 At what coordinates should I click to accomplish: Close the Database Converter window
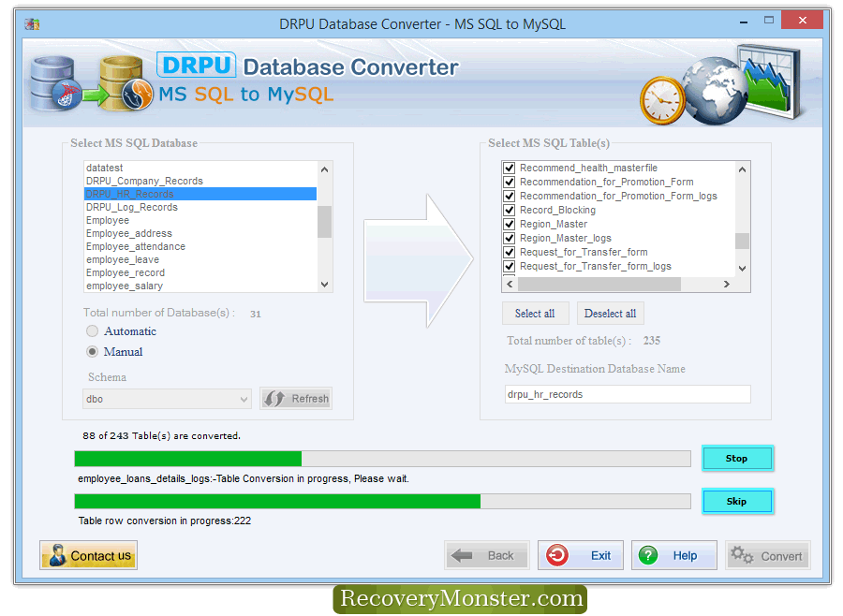(802, 21)
